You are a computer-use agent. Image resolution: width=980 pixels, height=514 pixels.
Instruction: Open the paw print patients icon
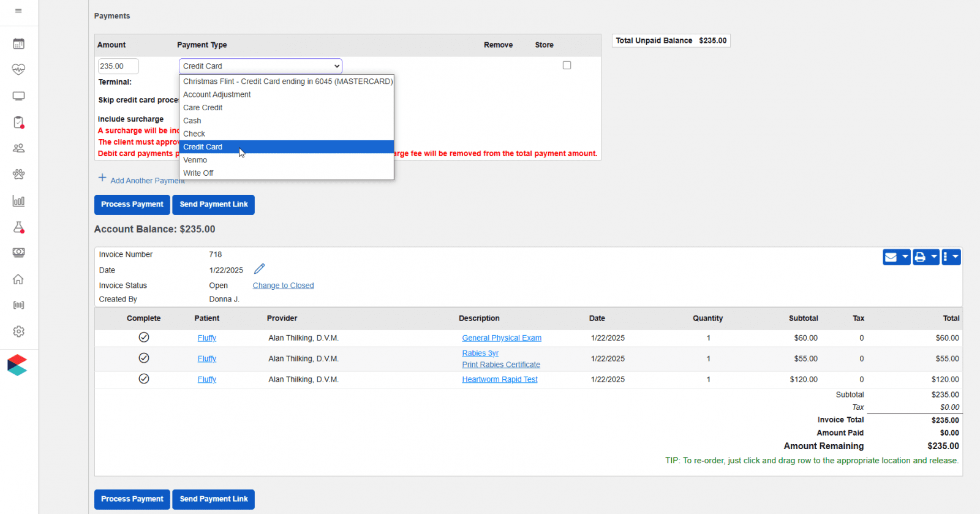[x=18, y=175]
